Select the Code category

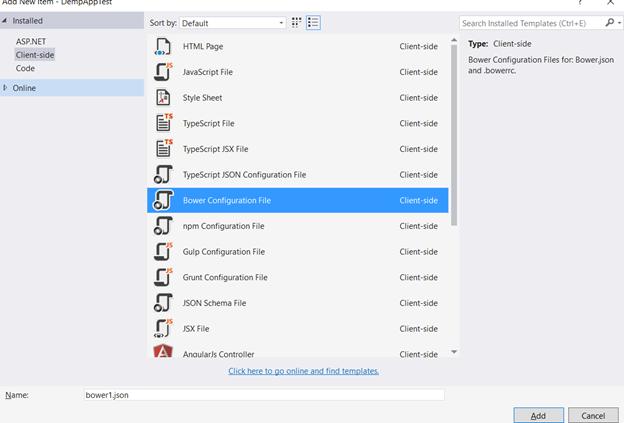tap(25, 68)
